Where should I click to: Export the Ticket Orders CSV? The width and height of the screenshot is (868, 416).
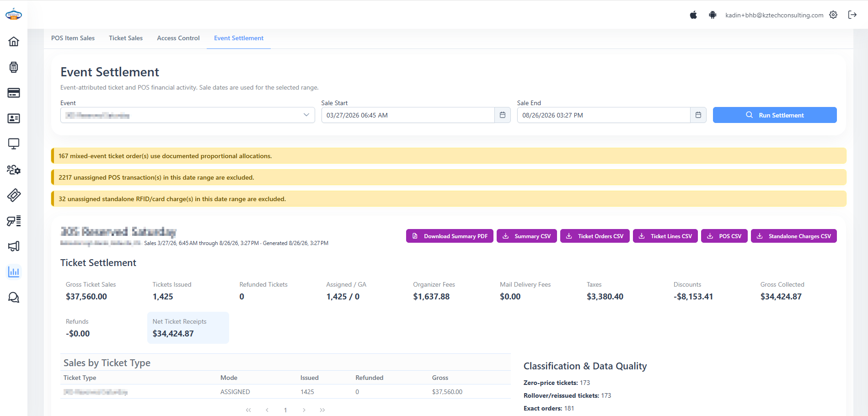pos(595,236)
